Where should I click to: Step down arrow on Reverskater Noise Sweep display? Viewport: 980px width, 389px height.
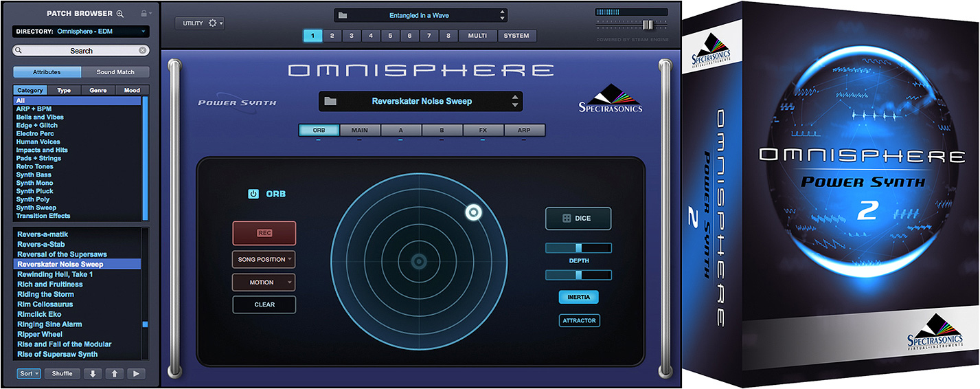tap(515, 105)
